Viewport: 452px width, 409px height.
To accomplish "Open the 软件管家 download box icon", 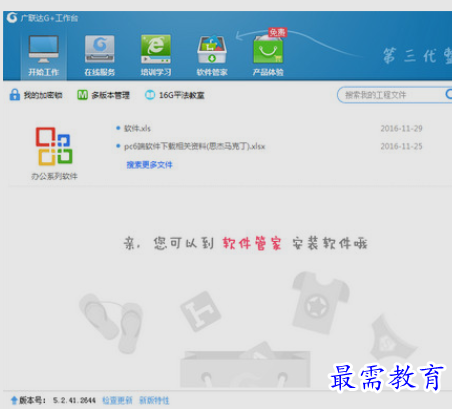I will coord(212,49).
